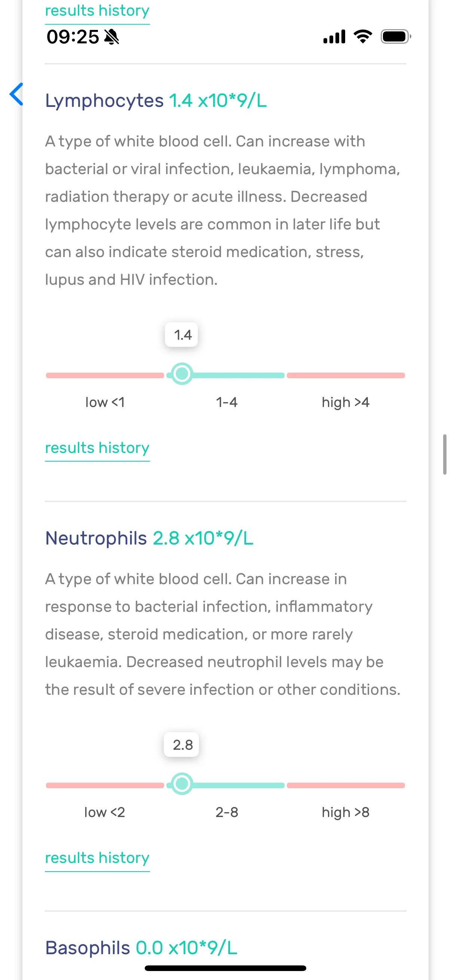Tap the cellular signal bars icon
Image resolution: width=451 pixels, height=980 pixels.
pos(334,37)
